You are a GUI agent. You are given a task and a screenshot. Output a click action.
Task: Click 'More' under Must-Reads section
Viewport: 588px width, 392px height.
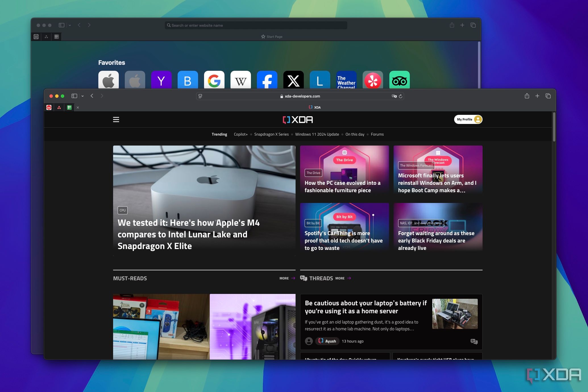coord(283,278)
